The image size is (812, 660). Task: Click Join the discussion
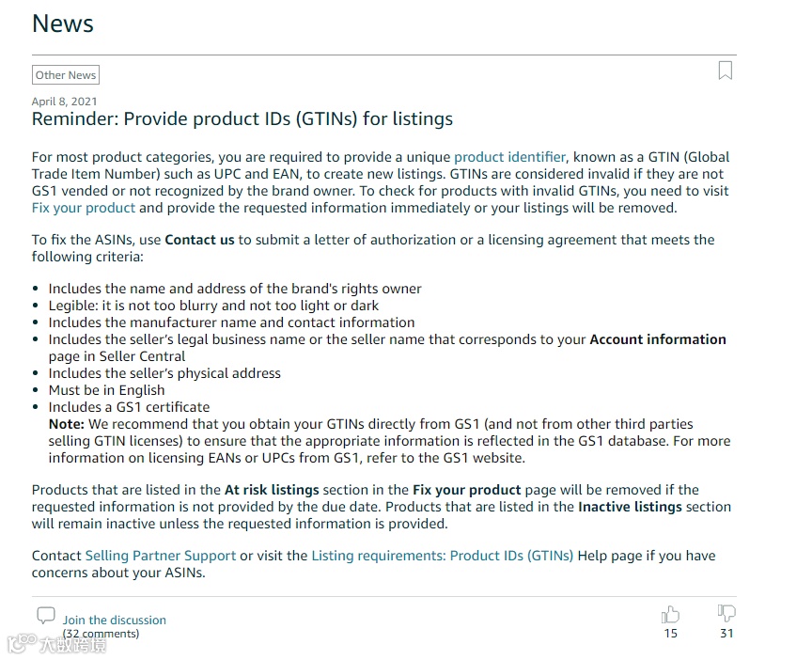coord(115,621)
